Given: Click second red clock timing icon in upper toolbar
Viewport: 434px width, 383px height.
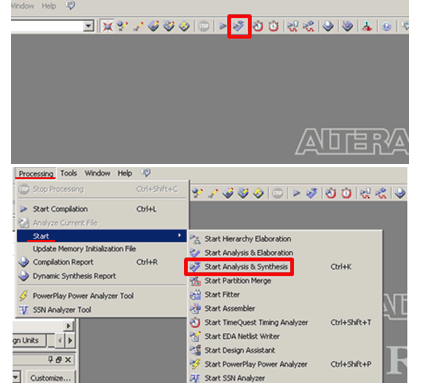Looking at the screenshot, I should coord(273,26).
